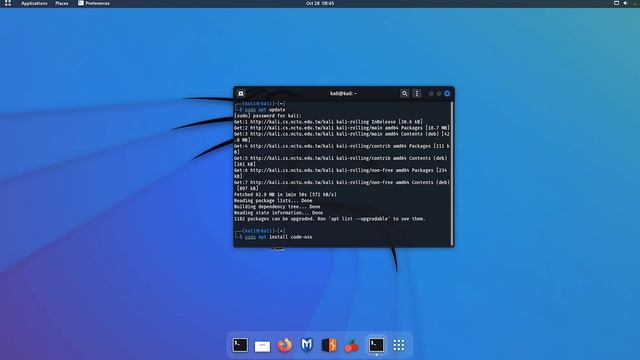This screenshot has height=360, width=640.
Task: Open the date and time in the top bar
Action: tap(320, 3)
